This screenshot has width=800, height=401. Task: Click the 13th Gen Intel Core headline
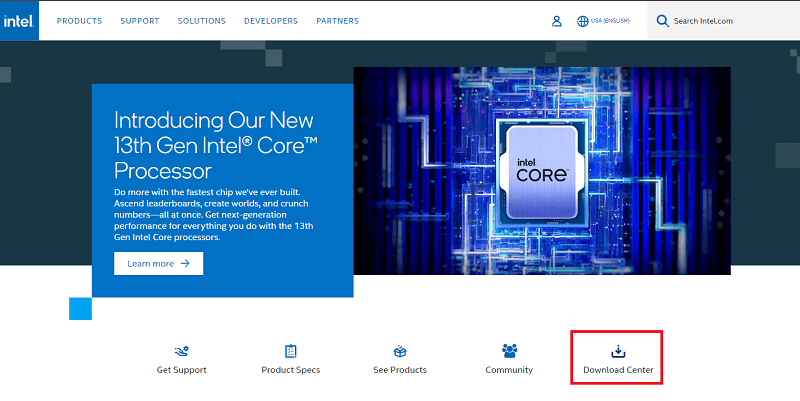[216, 145]
